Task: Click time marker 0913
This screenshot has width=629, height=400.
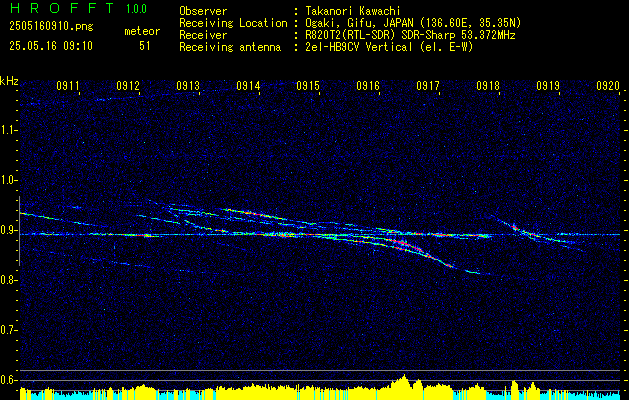Action: click(x=188, y=85)
